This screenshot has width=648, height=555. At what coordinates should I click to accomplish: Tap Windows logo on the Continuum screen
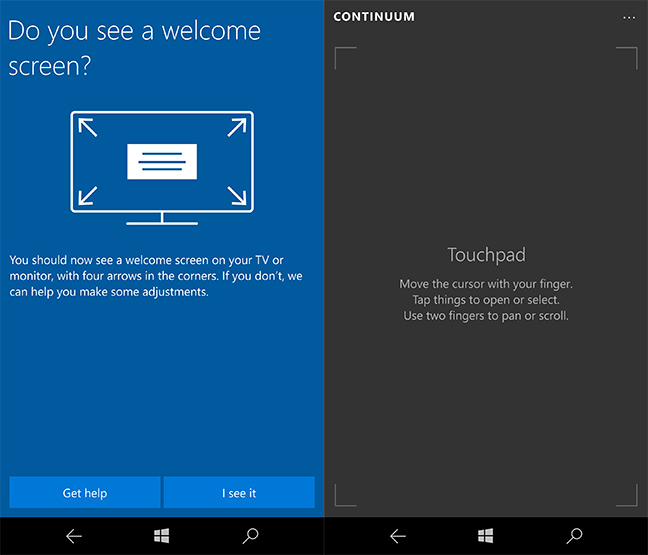(486, 536)
